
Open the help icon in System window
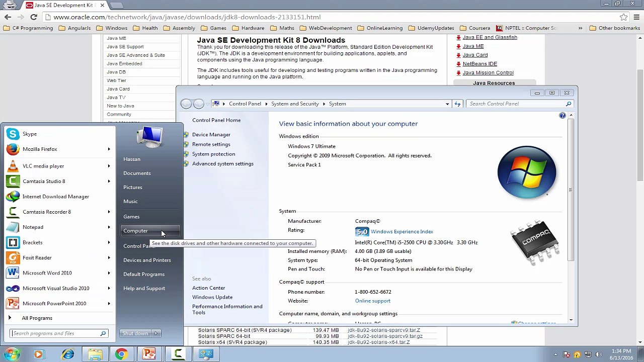coord(562,116)
